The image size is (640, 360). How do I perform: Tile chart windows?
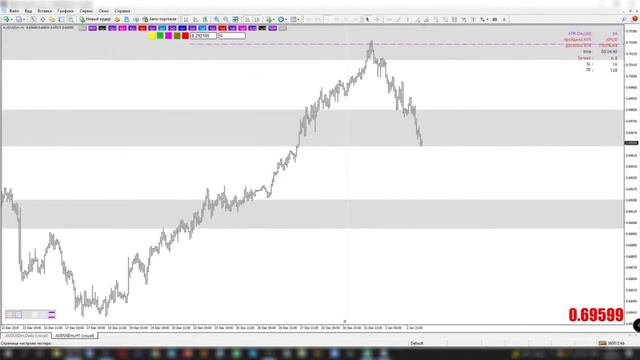[236, 19]
